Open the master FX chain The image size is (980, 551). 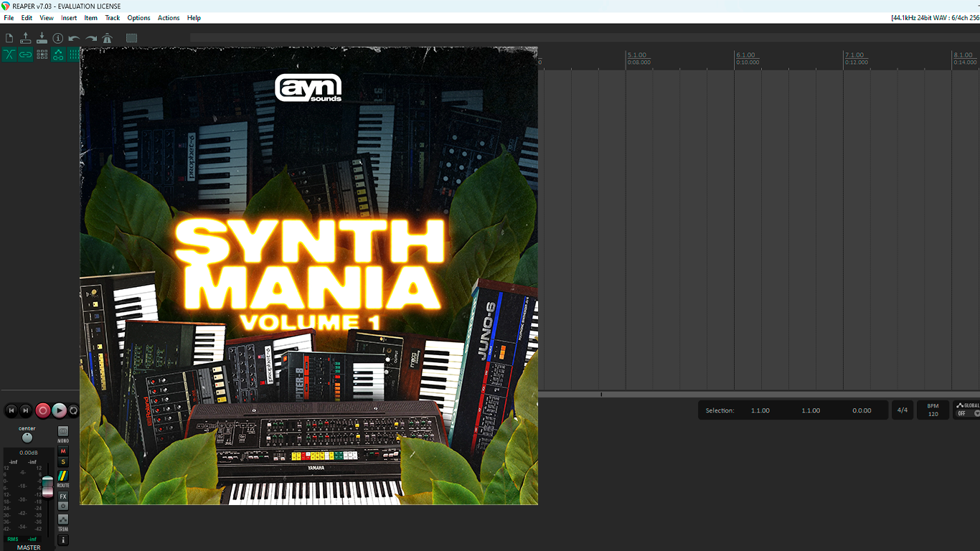tap(63, 496)
